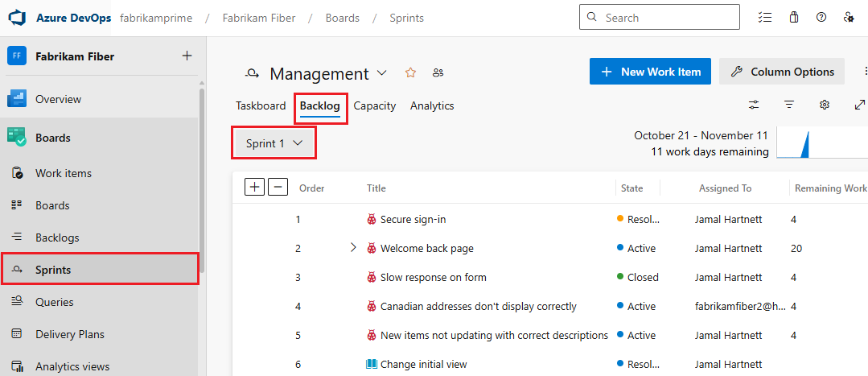The width and height of the screenshot is (868, 376).
Task: Click Column Options button
Action: (782, 72)
